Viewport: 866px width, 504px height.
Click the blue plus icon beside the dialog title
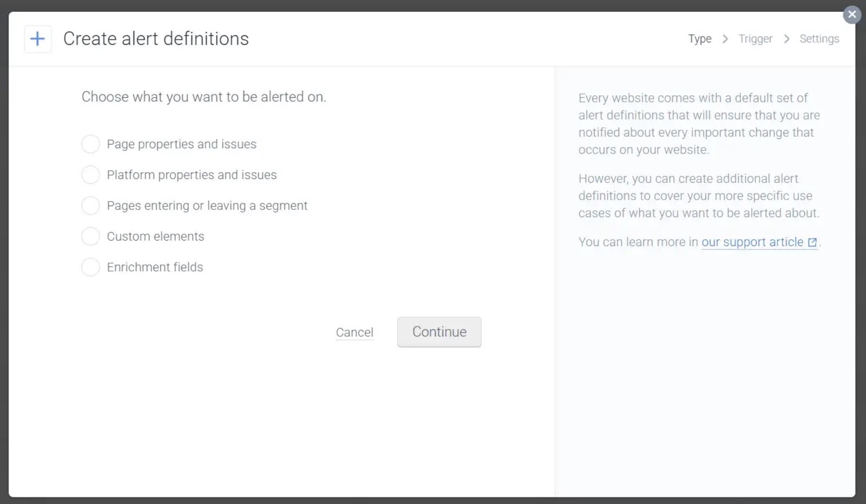click(x=37, y=38)
